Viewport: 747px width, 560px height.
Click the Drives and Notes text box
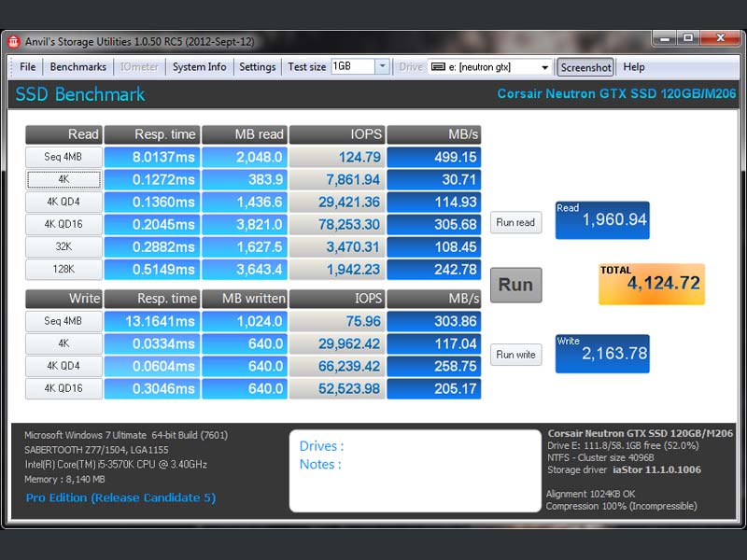[x=415, y=471]
